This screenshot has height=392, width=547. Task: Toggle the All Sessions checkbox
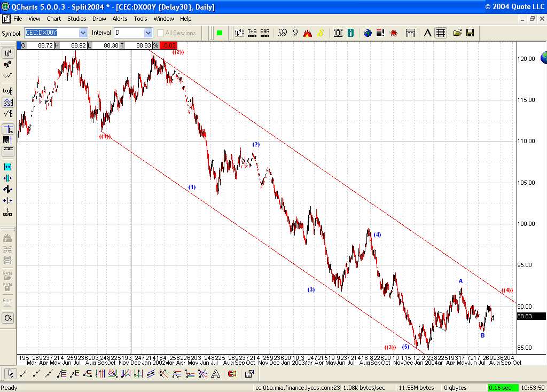click(160, 33)
